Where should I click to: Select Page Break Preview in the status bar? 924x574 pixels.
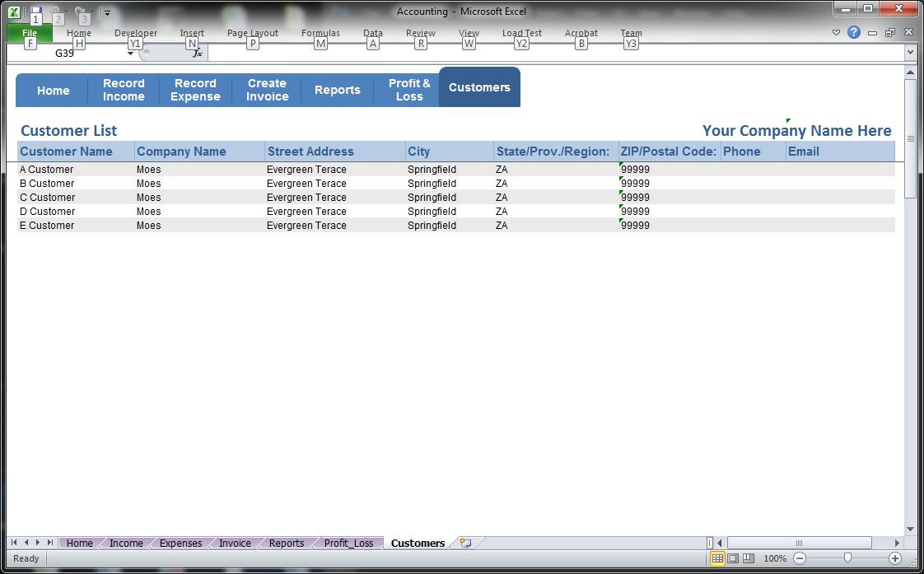pyautogui.click(x=748, y=558)
